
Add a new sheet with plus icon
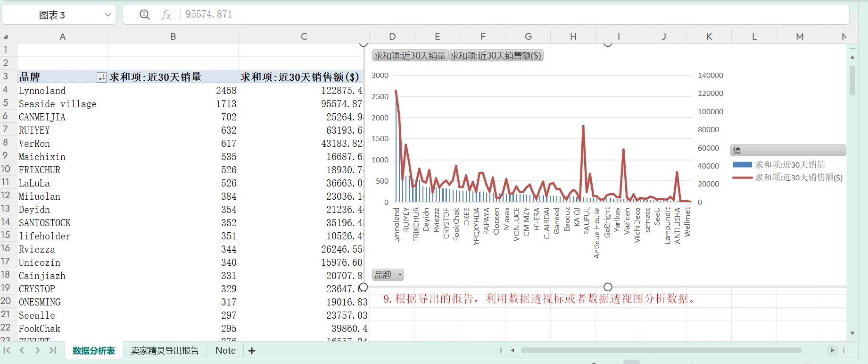tap(252, 351)
